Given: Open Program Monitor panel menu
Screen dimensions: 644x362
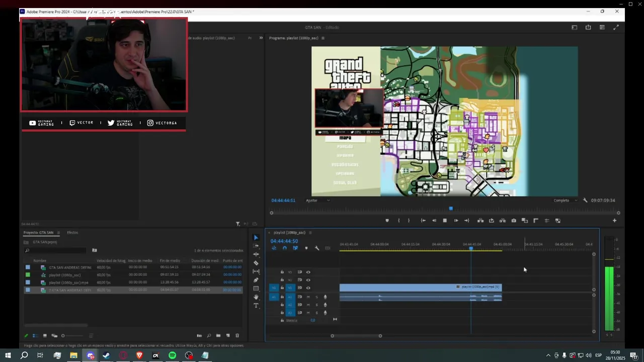Looking at the screenshot, I should tap(323, 38).
